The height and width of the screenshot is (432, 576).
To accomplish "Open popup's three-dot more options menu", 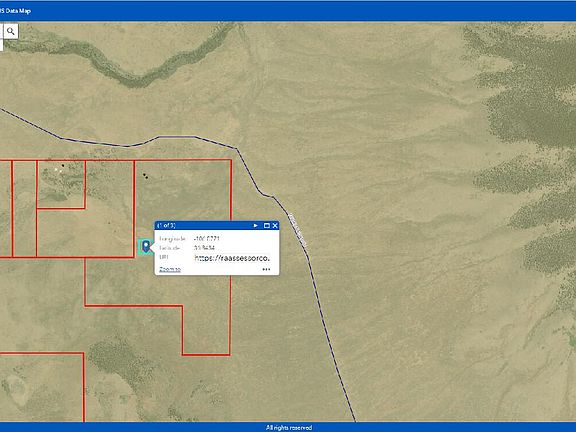I will [x=266, y=269].
